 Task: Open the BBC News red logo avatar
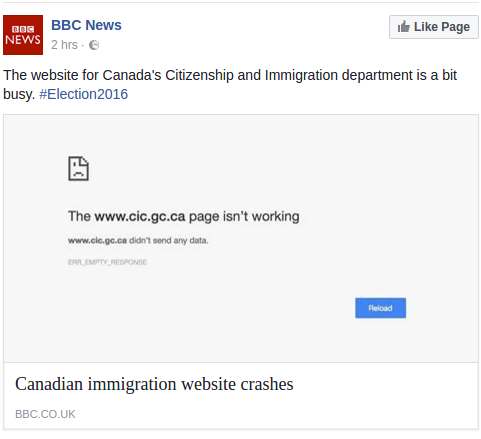tap(23, 35)
